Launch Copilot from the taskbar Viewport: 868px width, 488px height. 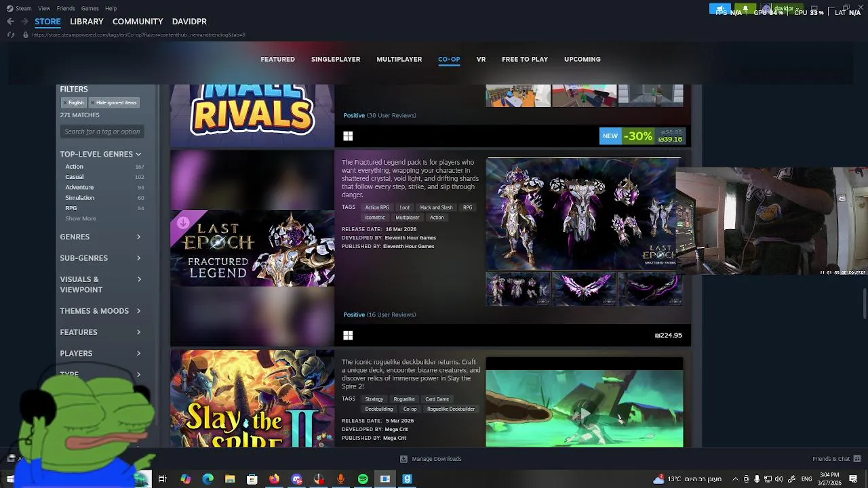185,479
